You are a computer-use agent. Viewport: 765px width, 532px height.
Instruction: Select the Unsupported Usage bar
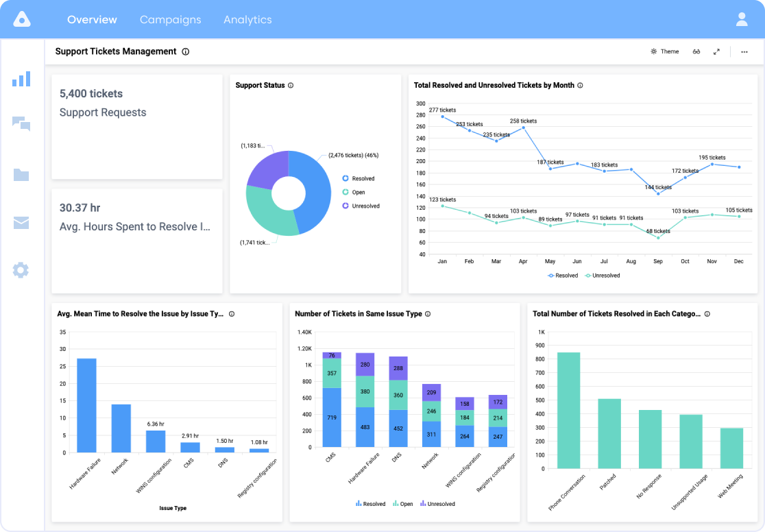point(691,442)
